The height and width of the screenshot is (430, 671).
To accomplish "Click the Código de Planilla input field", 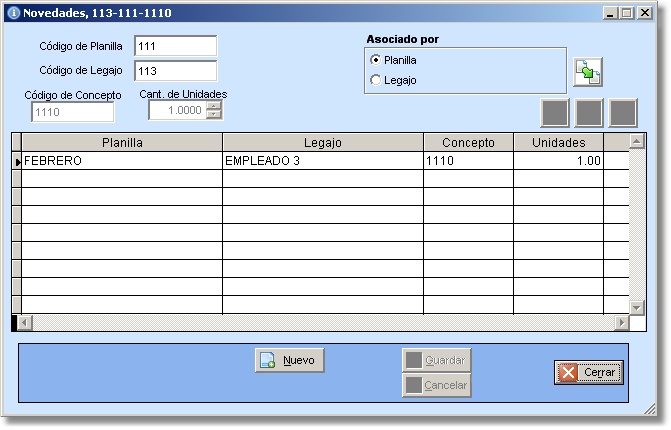I will tap(175, 46).
